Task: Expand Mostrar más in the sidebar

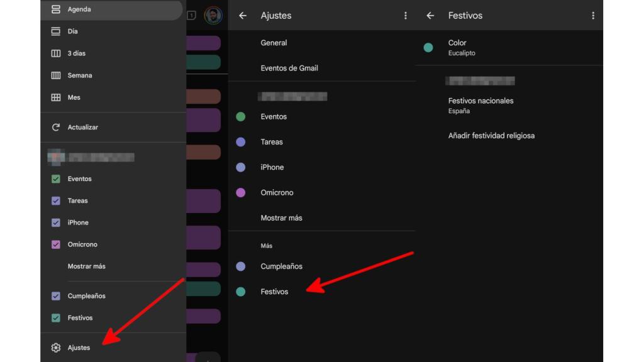Action: coord(87,266)
